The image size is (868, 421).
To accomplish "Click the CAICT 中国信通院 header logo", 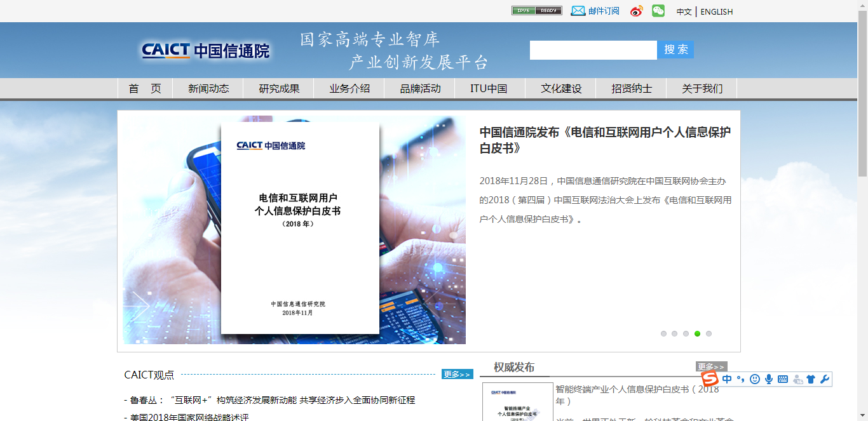I will 206,51.
